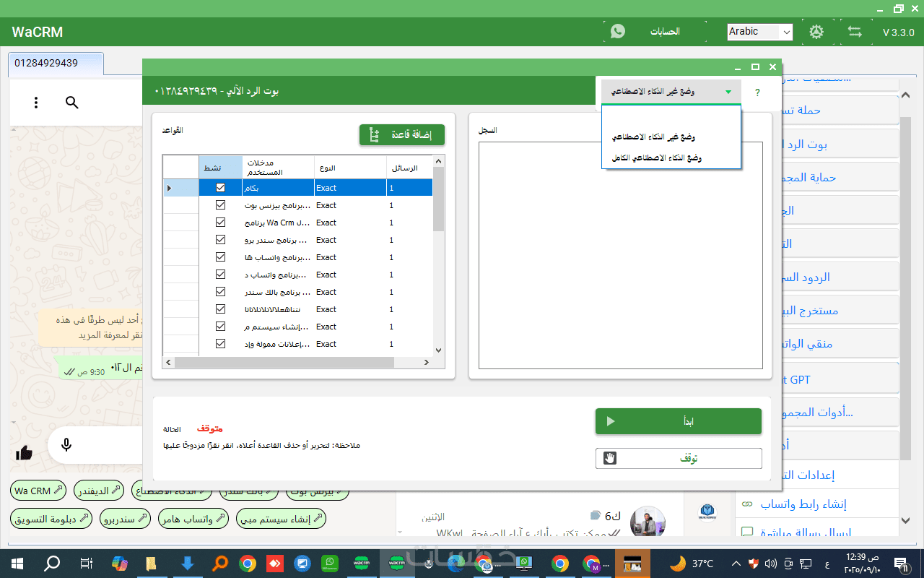
Task: Open the Windows notification center
Action: (x=901, y=563)
